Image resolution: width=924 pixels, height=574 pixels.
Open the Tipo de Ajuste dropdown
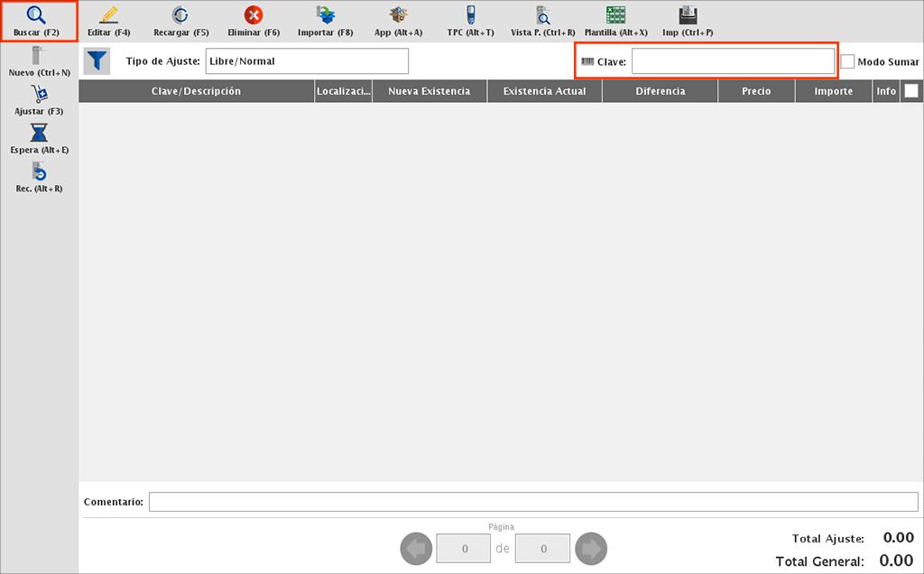307,61
